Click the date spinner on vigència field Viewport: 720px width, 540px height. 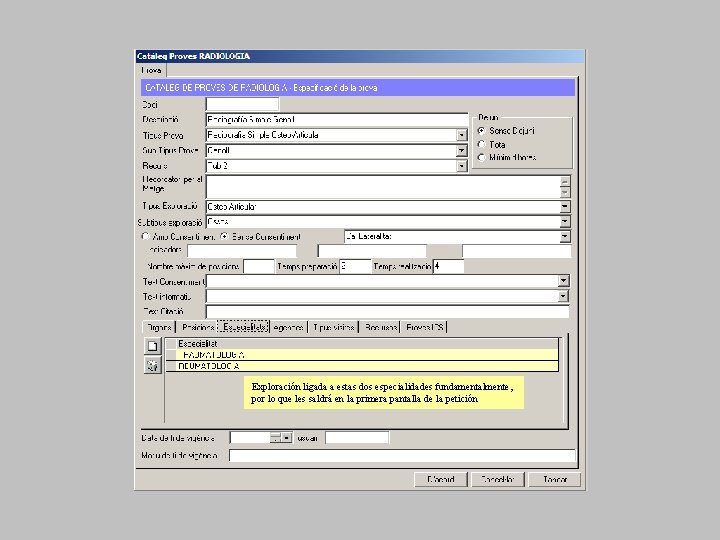(276, 438)
